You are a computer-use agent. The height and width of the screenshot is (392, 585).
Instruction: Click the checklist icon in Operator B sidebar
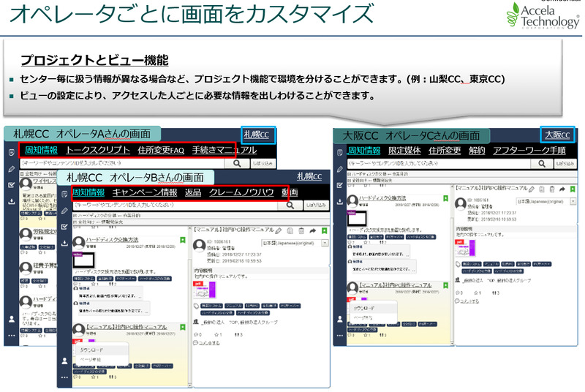(x=64, y=226)
